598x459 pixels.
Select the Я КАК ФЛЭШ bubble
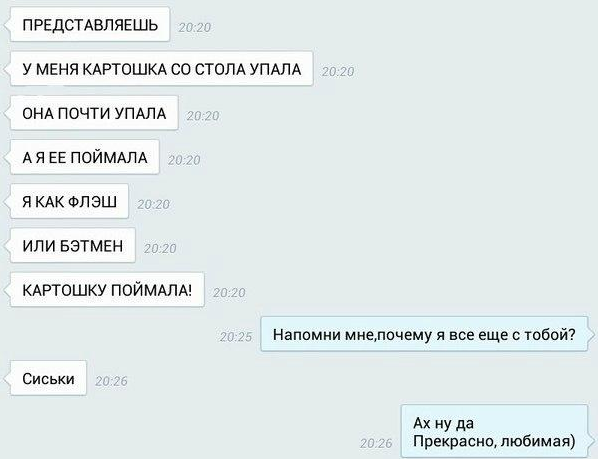[69, 202]
